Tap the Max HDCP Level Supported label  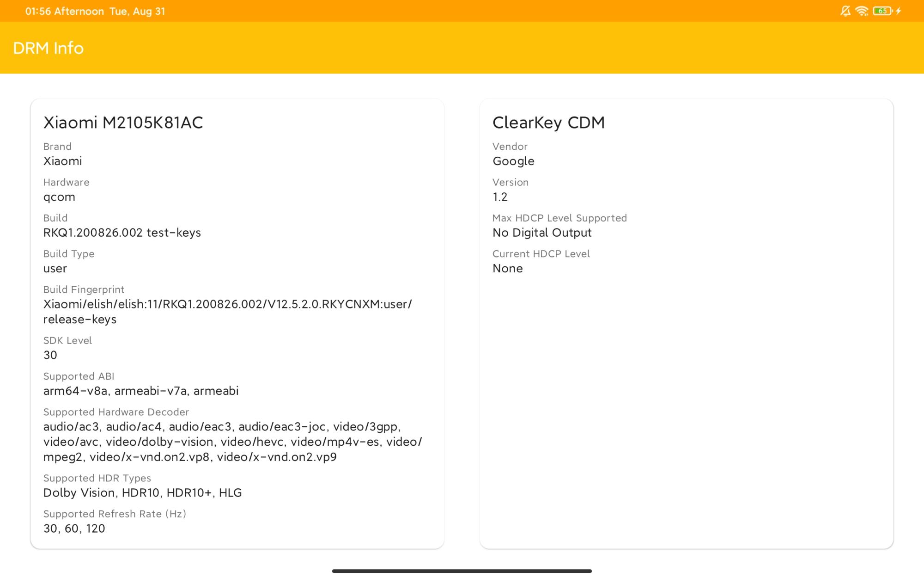point(559,218)
